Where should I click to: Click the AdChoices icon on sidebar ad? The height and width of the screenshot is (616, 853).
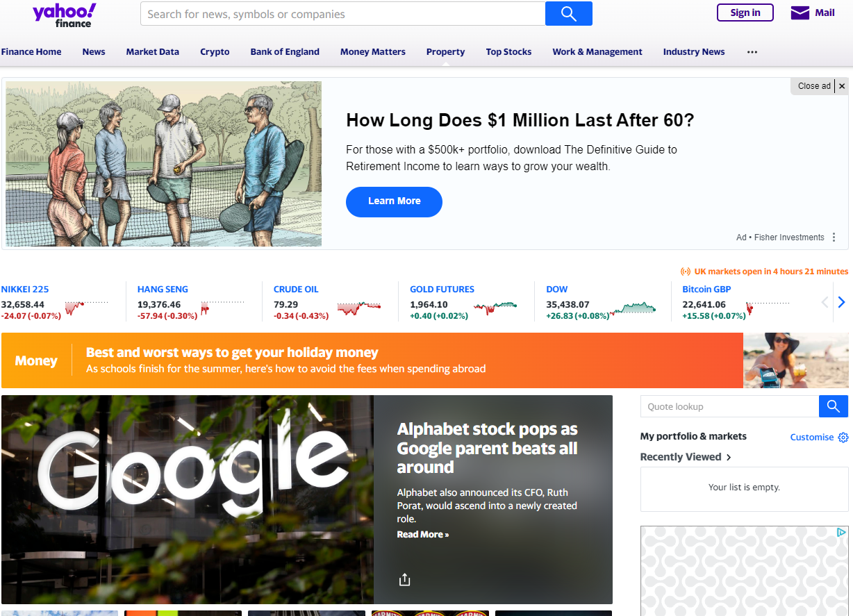(841, 533)
